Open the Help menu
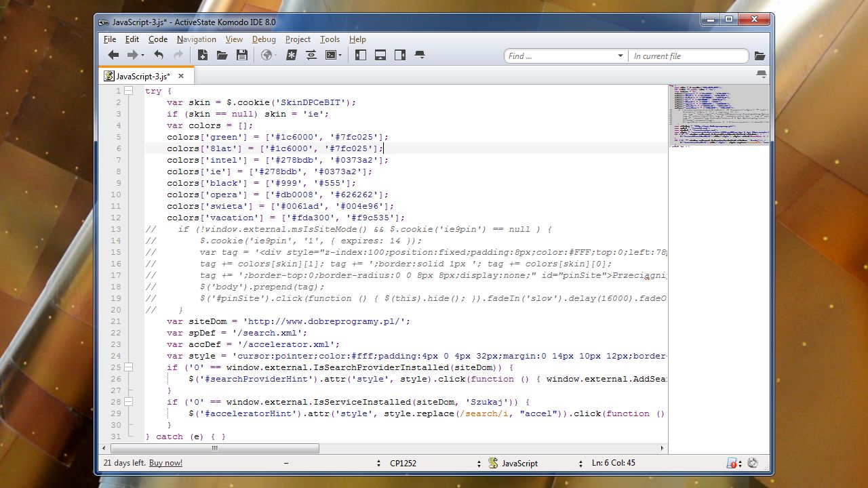868x488 pixels. 357,39
